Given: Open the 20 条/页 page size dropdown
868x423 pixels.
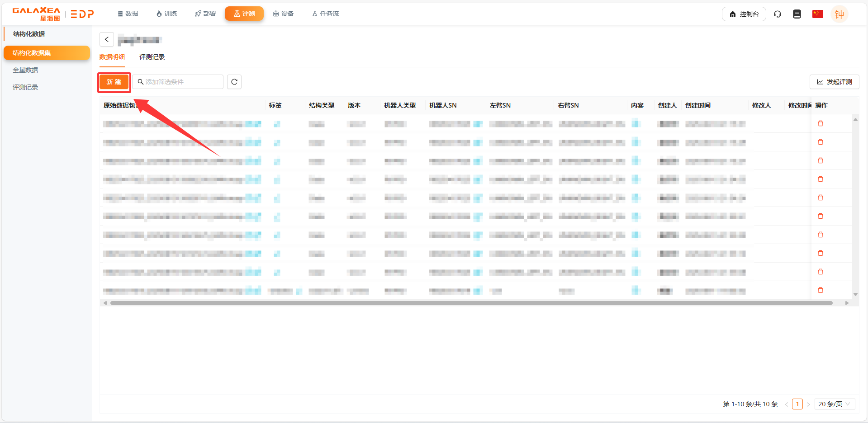Looking at the screenshot, I should (835, 404).
